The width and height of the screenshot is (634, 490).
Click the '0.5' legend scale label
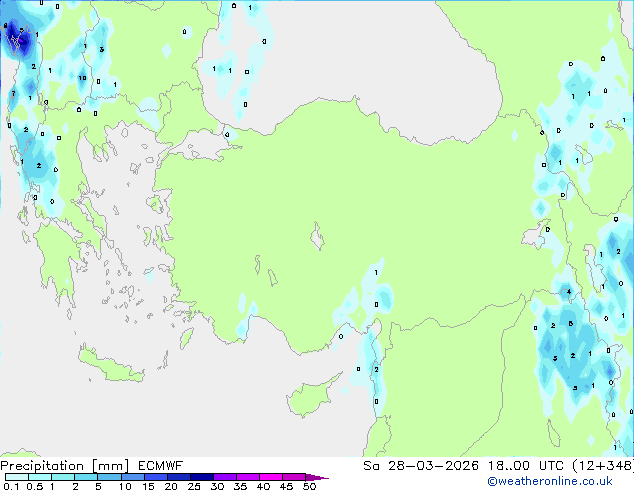[35, 486]
